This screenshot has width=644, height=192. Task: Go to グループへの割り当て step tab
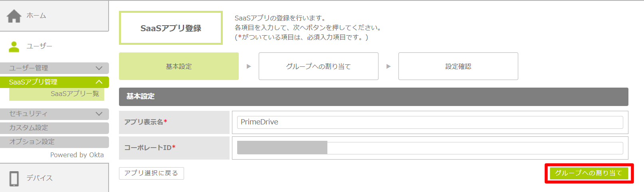pyautogui.click(x=318, y=66)
